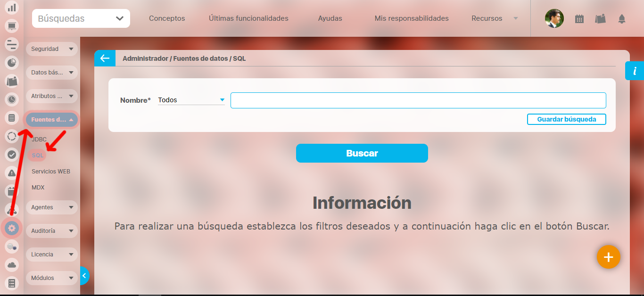Screen dimensions: 644x296
Task: Open the Nombre filter Todos dropdown
Action: coord(191,100)
